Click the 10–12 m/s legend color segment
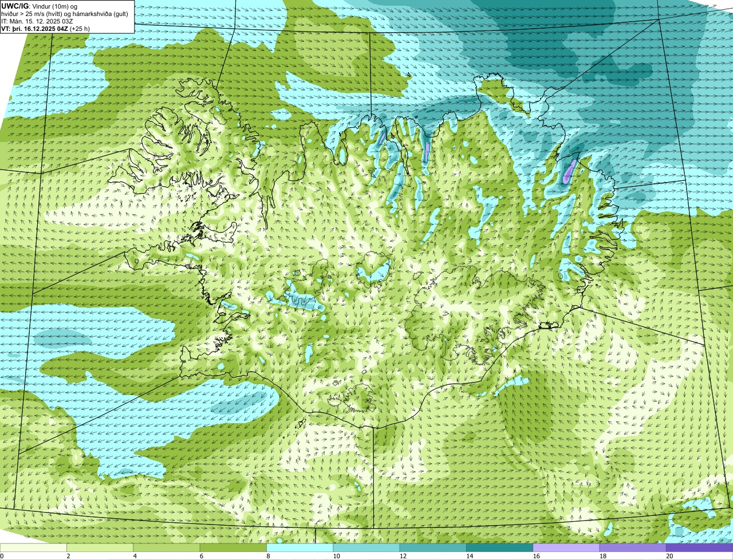733x560 pixels. click(366, 548)
